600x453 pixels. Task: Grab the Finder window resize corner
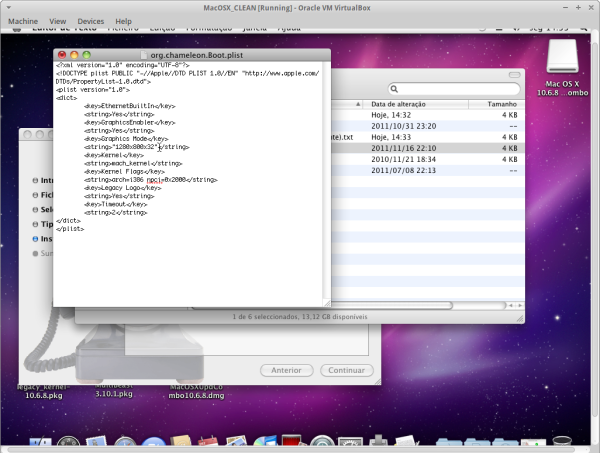(520, 318)
